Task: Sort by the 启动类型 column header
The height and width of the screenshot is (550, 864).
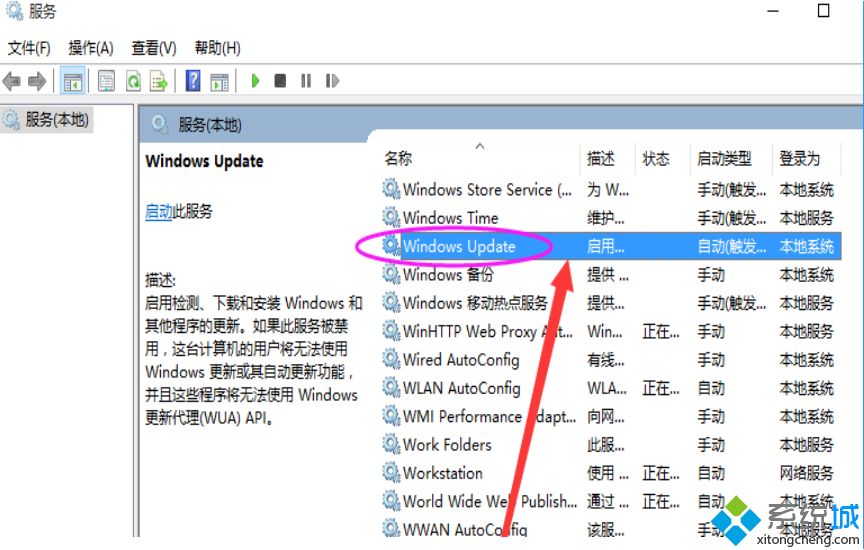Action: click(724, 159)
